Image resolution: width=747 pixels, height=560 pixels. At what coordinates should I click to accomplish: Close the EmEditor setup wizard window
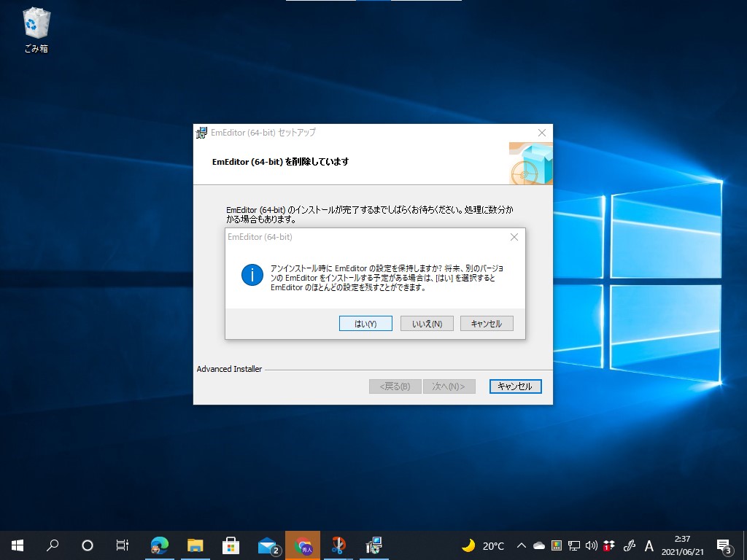[542, 133]
